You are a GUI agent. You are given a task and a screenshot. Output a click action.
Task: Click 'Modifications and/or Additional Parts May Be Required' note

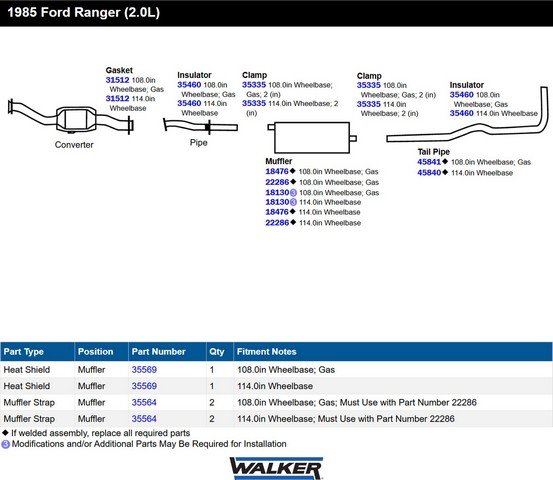(149, 444)
